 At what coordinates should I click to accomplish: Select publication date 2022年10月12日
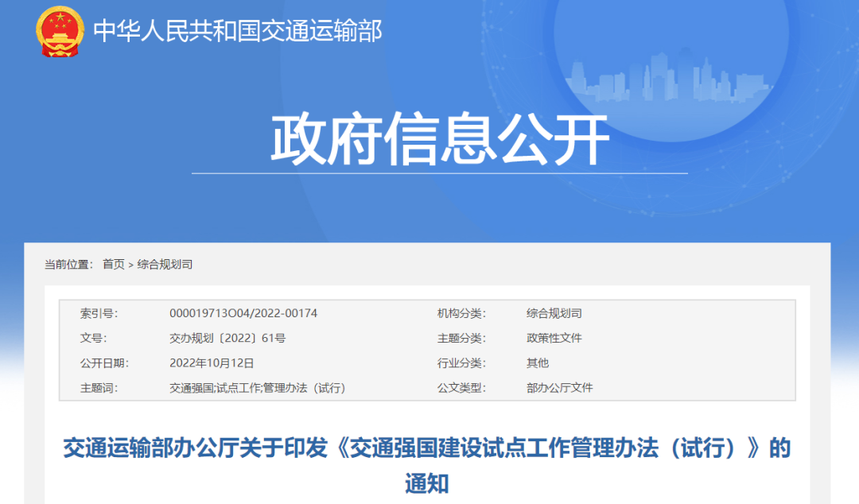(x=212, y=362)
